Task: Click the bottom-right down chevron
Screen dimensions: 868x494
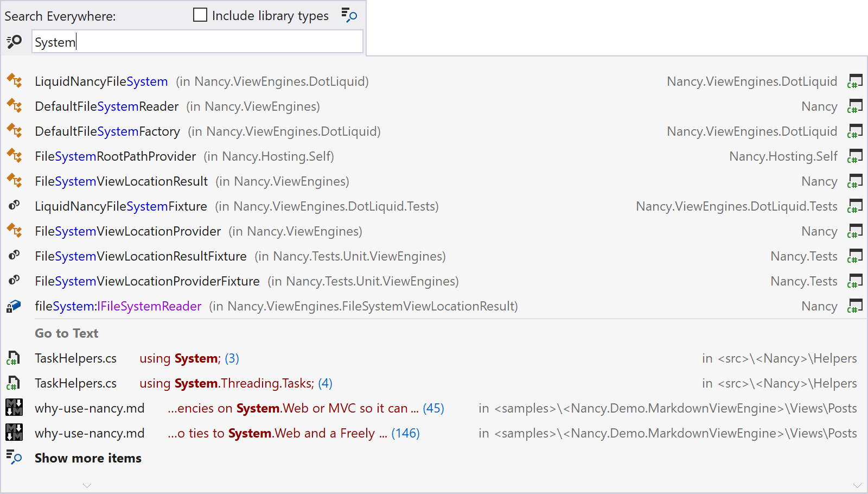Action: point(857,485)
